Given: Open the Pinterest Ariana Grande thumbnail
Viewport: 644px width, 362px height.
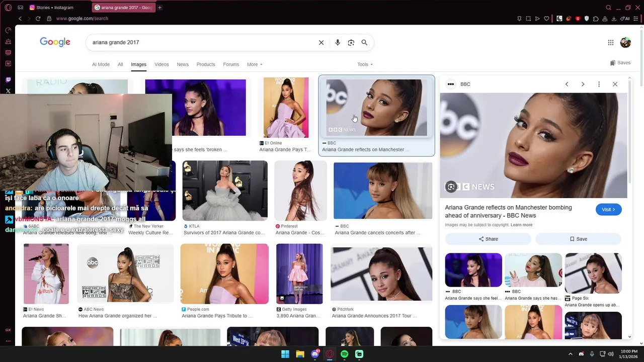Looking at the screenshot, I should click(x=300, y=191).
